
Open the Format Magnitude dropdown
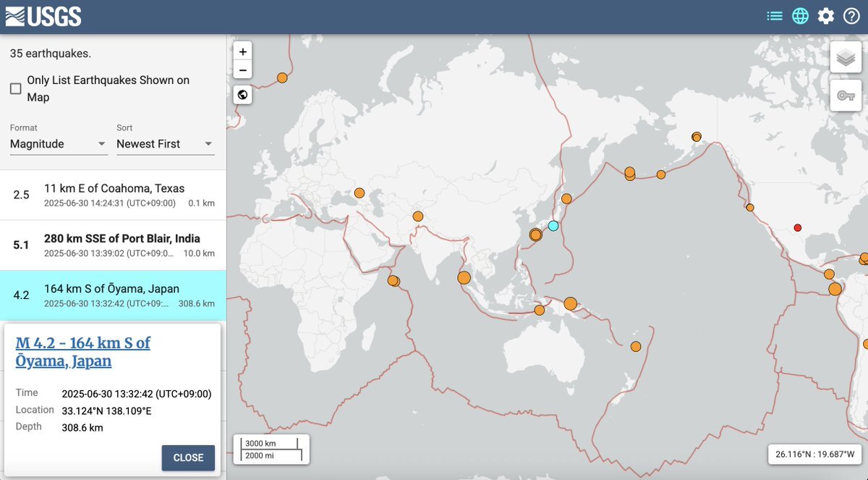click(x=59, y=144)
